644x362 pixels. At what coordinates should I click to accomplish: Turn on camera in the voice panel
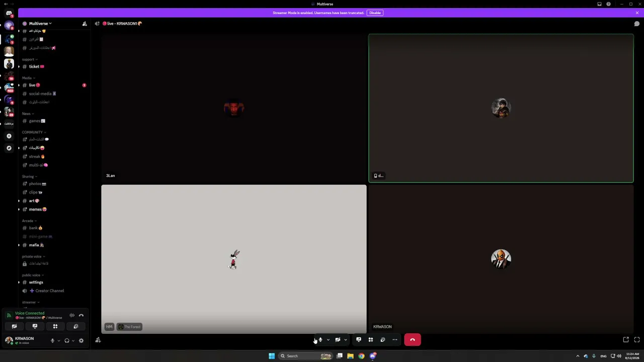[14, 326]
